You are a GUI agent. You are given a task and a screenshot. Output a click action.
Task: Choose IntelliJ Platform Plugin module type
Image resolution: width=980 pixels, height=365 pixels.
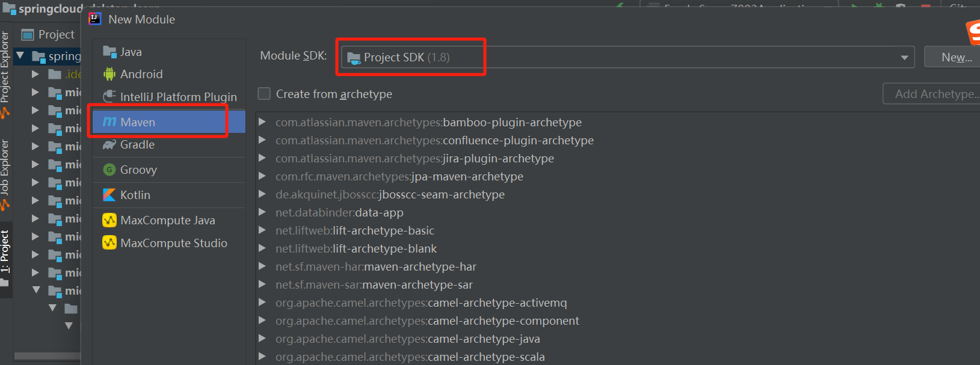[x=169, y=97]
